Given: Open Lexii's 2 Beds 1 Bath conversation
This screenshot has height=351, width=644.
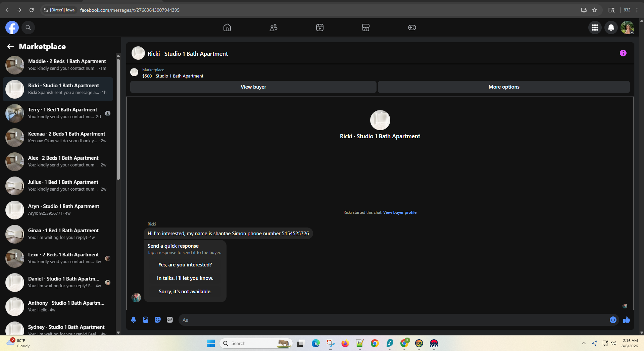Looking at the screenshot, I should tap(58, 258).
